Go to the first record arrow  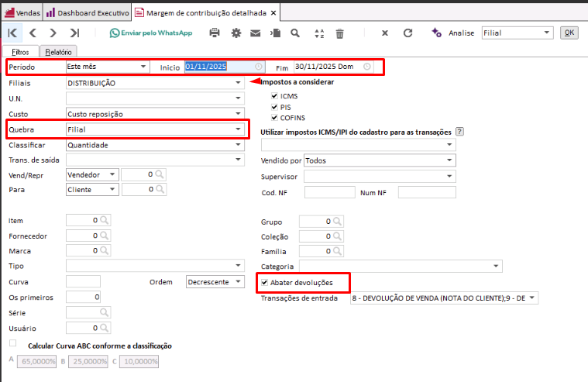click(12, 33)
